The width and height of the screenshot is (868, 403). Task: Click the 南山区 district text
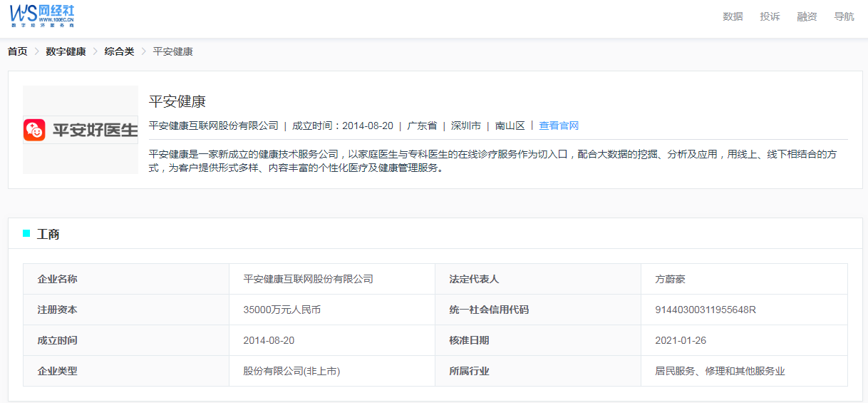click(x=510, y=126)
